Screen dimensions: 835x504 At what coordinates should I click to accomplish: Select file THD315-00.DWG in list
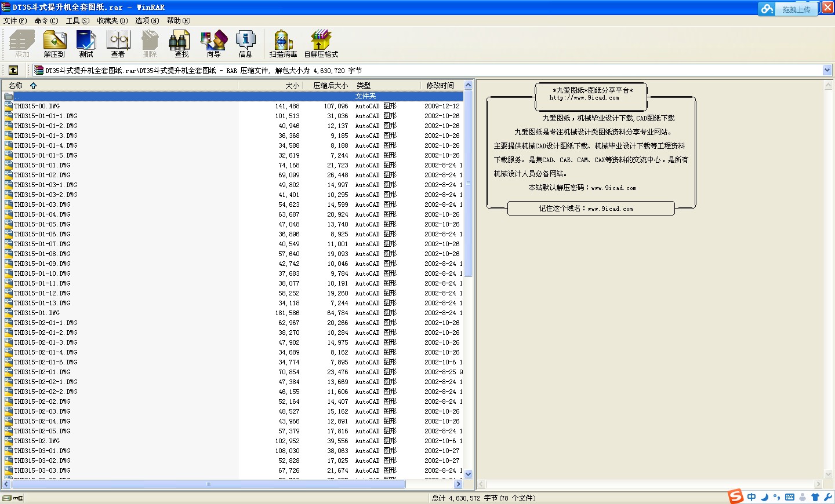coord(37,106)
